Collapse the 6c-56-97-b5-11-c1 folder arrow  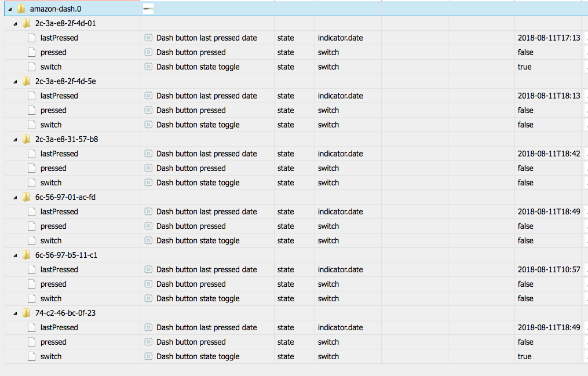[x=16, y=255]
